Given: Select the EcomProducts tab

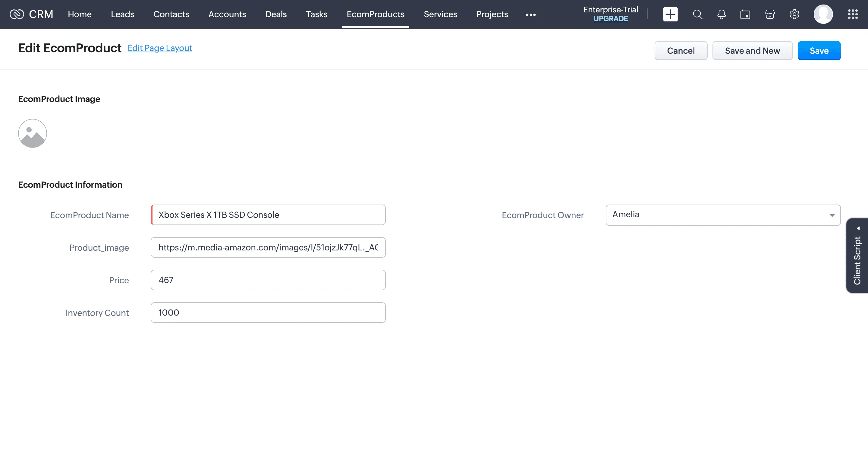Looking at the screenshot, I should 375,14.
